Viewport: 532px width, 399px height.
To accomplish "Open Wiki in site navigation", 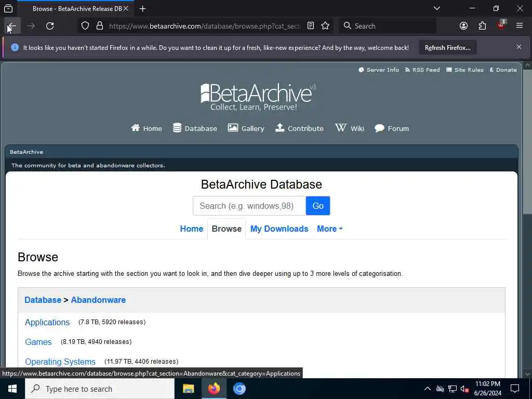I will [x=350, y=128].
